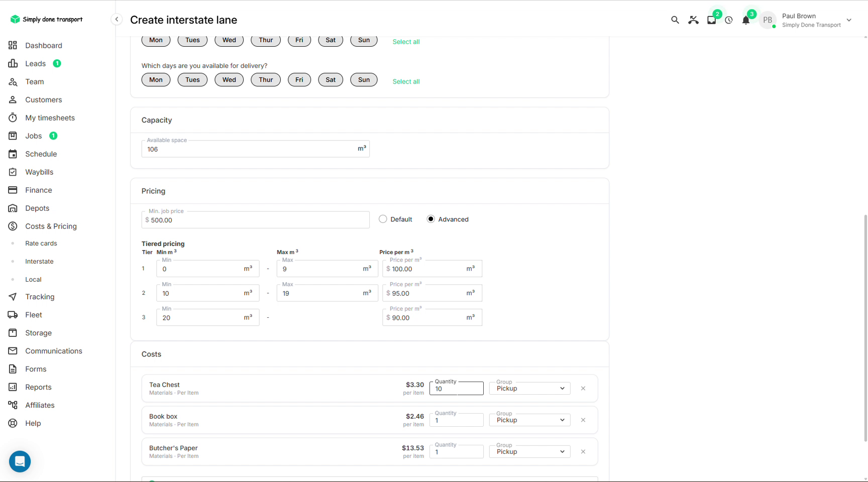Screen dimensions: 868x482
Task: Open Dashboard from sidebar
Action: [44, 45]
